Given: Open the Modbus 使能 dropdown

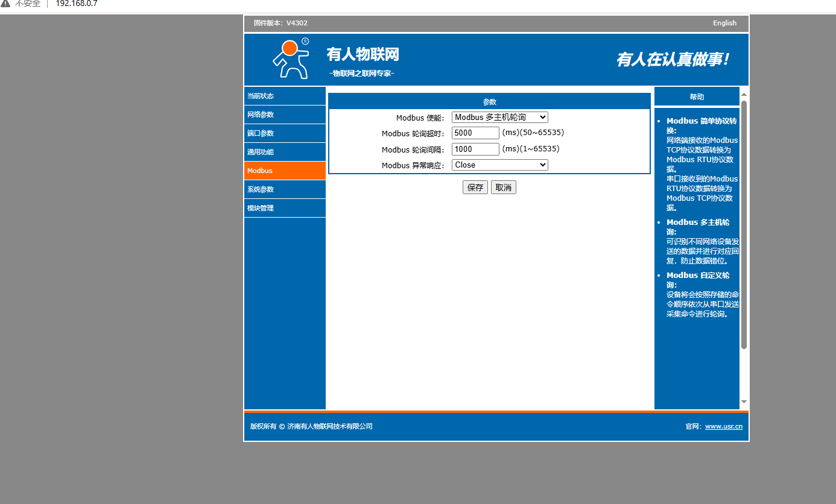Looking at the screenshot, I should tap(500, 118).
